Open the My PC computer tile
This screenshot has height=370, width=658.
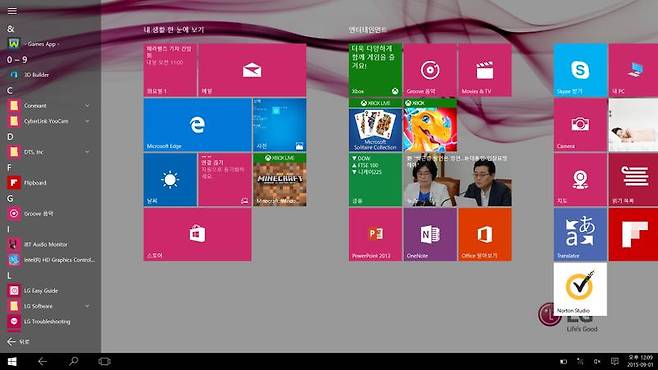[x=633, y=70]
